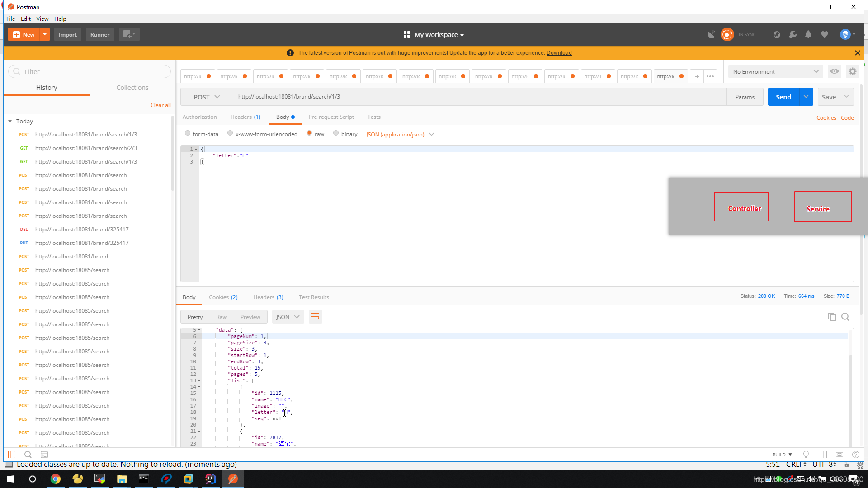This screenshot has height=488, width=868.
Task: Open the BUILD mode dropdown
Action: [x=782, y=455]
